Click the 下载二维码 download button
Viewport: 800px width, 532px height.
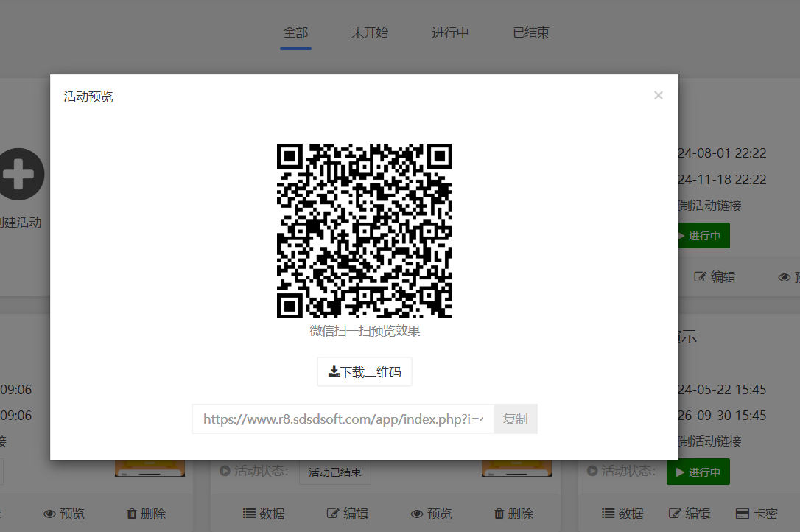coord(365,371)
